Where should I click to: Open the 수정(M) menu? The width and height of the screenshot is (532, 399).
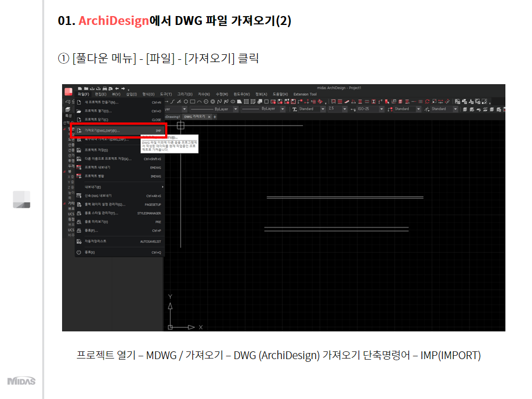click(222, 94)
